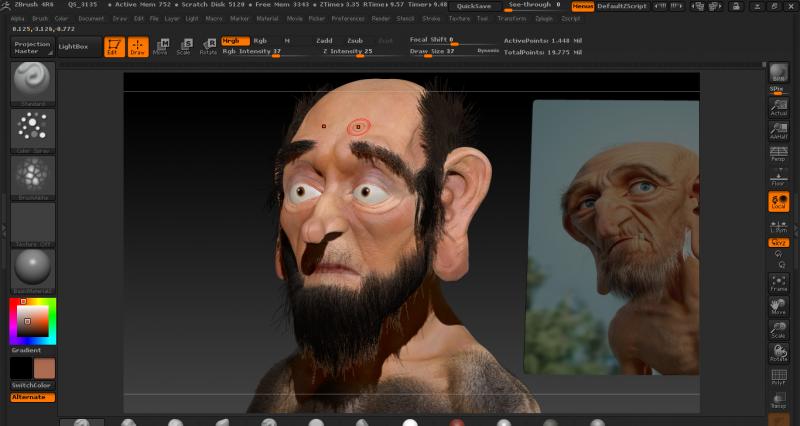Image resolution: width=800 pixels, height=426 pixels.
Task: Open the Texture Off picker
Action: 33,225
